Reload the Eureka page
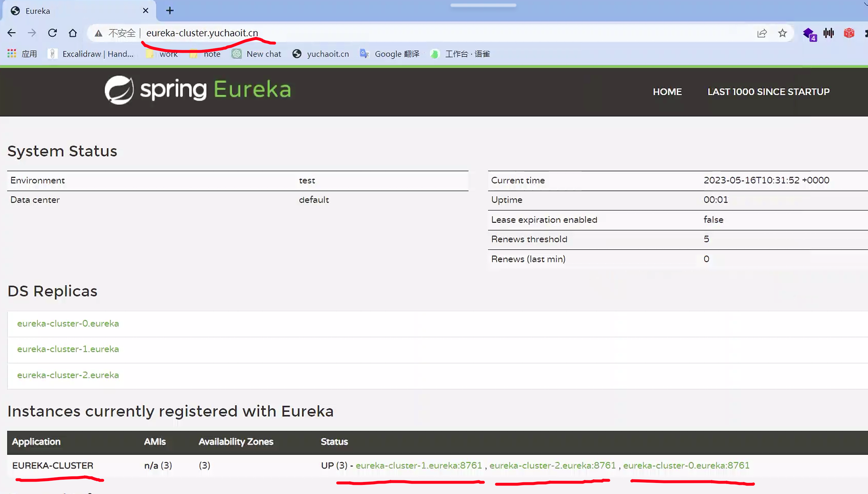Screen dimensions: 868x494 [52, 33]
